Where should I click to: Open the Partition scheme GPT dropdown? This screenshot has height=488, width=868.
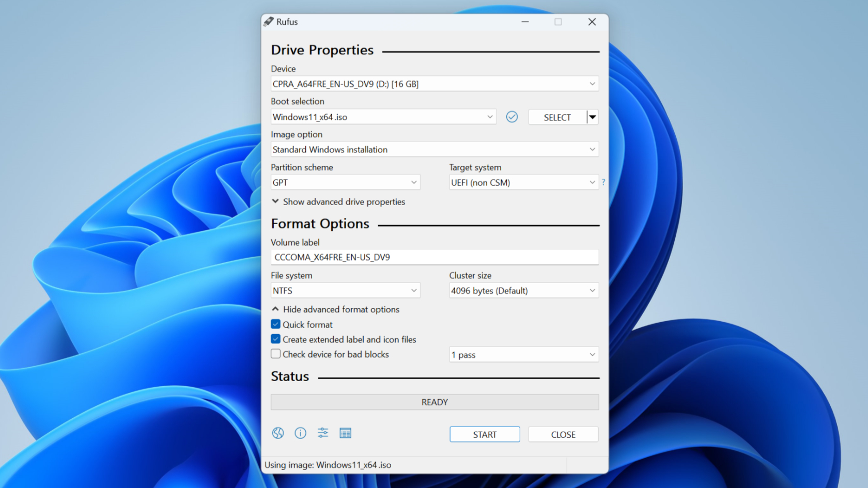coord(345,182)
